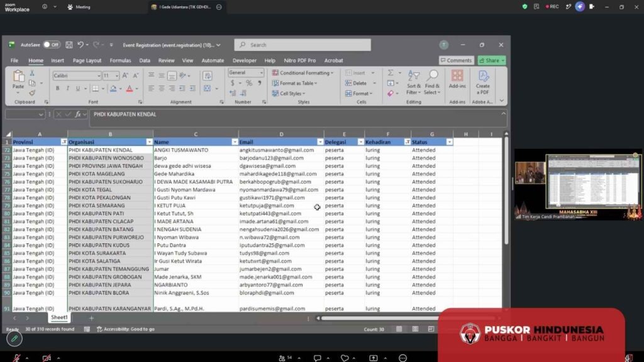Select email cell blorahphdi@gmail.com
This screenshot has width=644, height=362.
281,293
